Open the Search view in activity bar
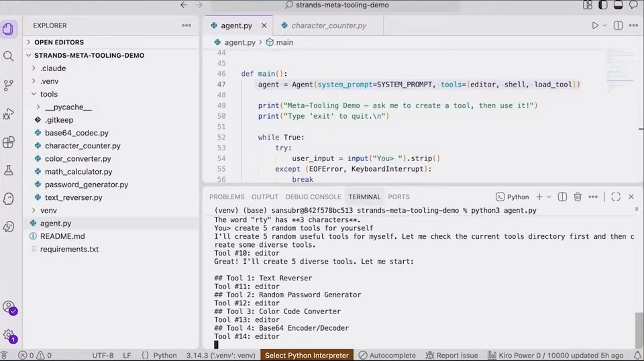644x361 pixels. 8,56
